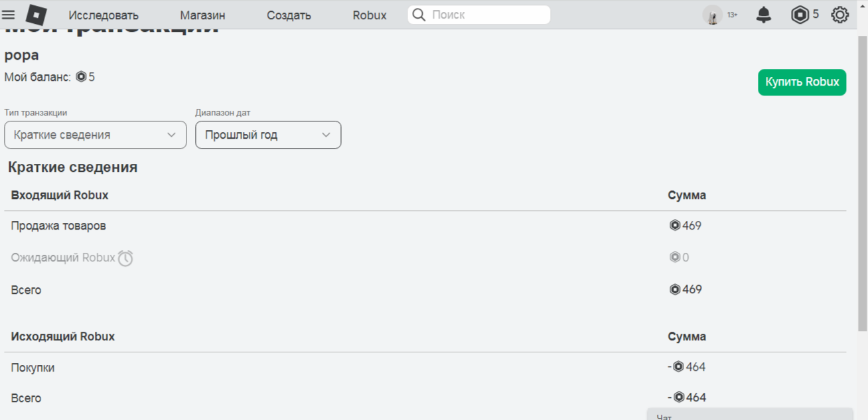This screenshot has width=868, height=420.
Task: Open Магазин in the top navigation
Action: point(202,15)
